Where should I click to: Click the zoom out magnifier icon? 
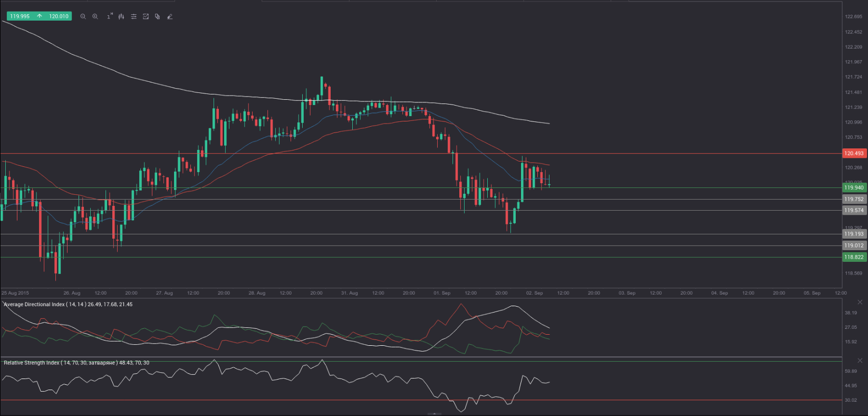tap(83, 17)
